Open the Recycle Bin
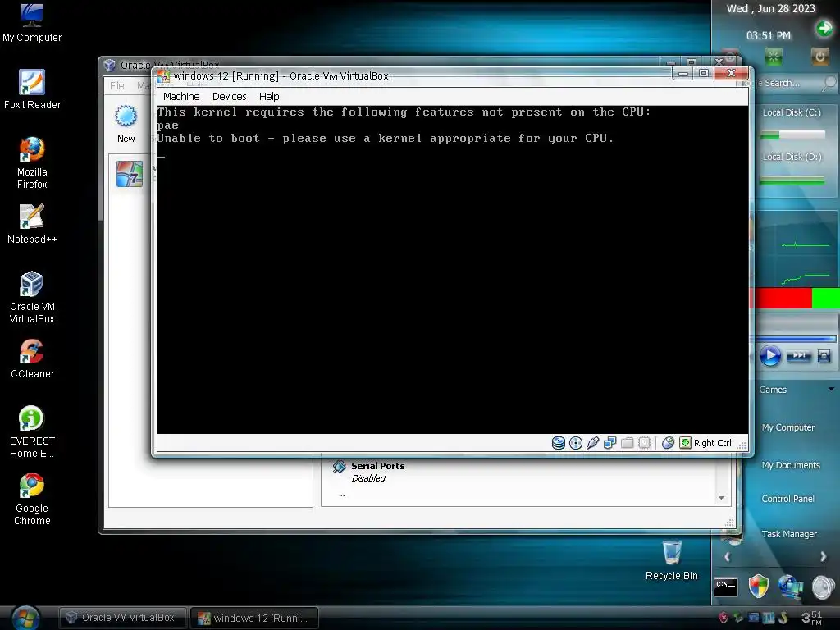Screen dimensions: 840x630 672,560
